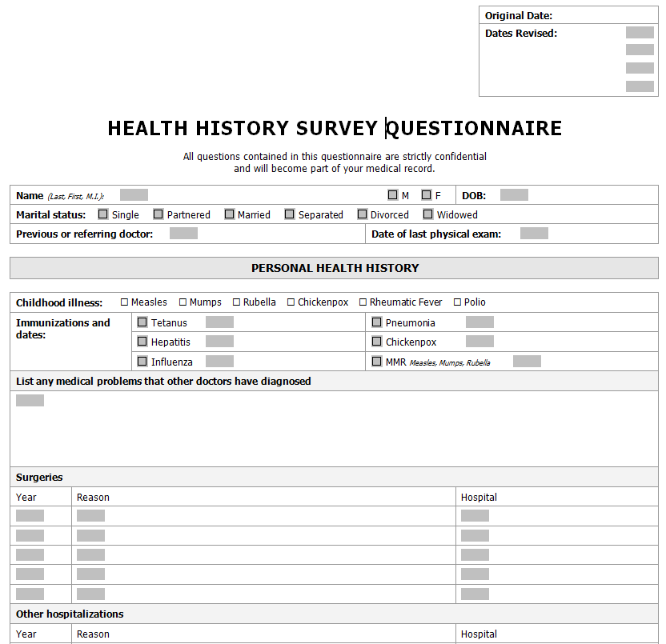Check the Pneumonia immunization checkbox
The image size is (666, 644).
pos(377,322)
